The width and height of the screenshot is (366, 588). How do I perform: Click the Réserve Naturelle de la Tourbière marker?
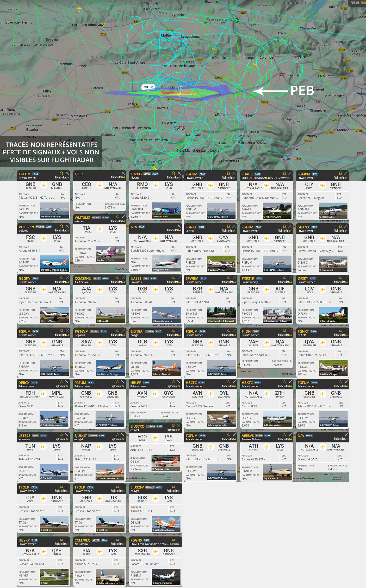coord(236,21)
